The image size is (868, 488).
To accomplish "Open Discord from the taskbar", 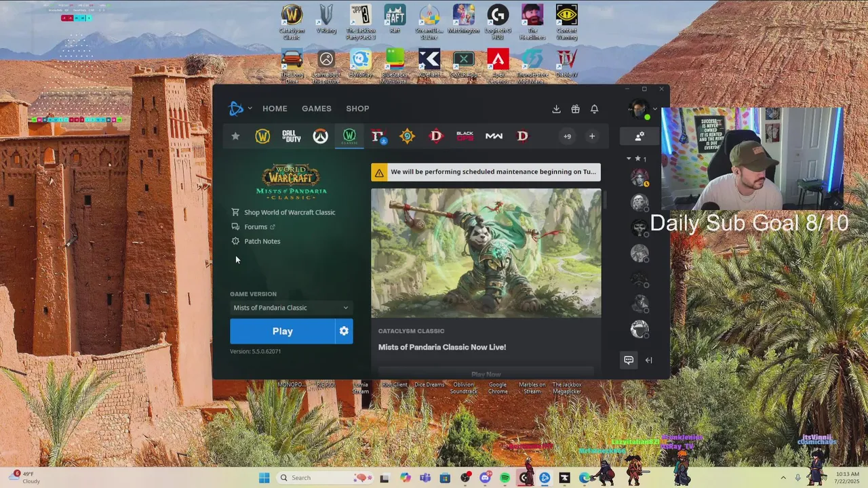I will [x=485, y=478].
